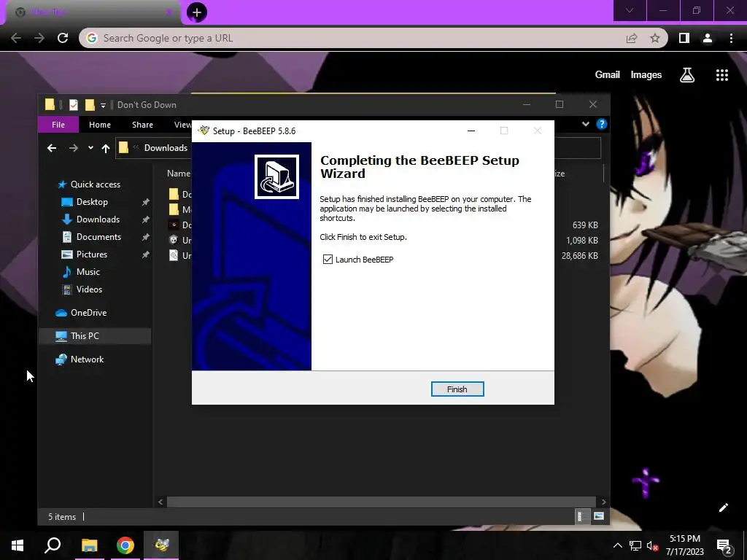Open the Google apps grid icon
747x560 pixels.
click(722, 75)
